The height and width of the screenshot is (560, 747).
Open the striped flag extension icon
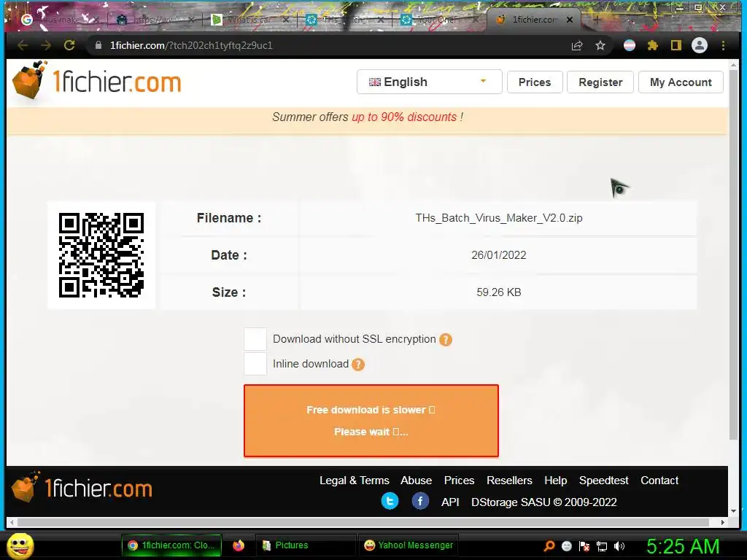(x=630, y=45)
